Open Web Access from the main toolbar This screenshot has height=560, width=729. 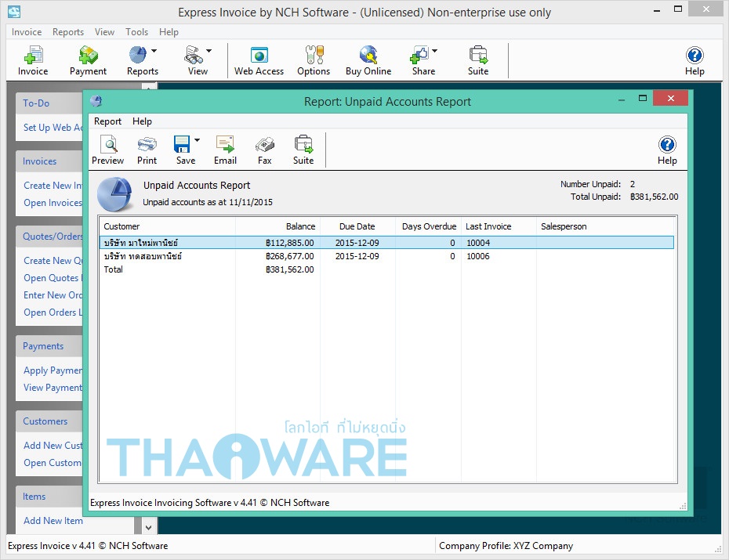[x=259, y=60]
